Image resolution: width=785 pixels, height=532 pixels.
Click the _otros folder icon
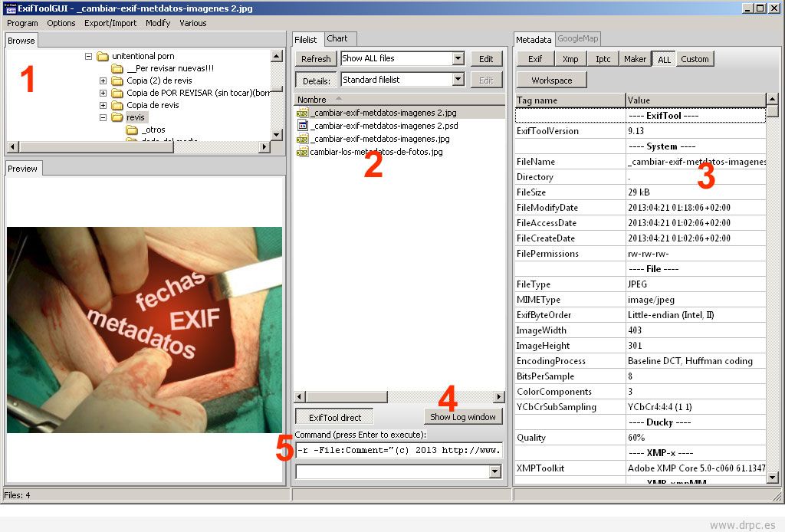pyautogui.click(x=132, y=130)
